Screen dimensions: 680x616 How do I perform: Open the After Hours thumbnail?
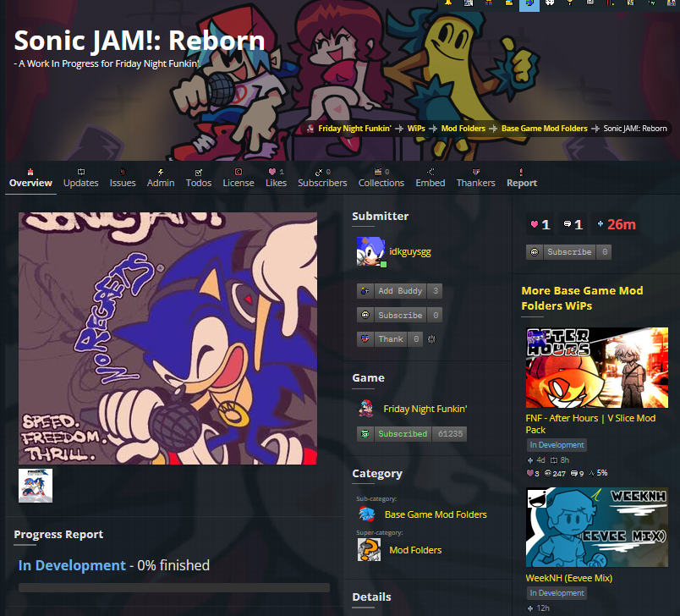(x=597, y=368)
